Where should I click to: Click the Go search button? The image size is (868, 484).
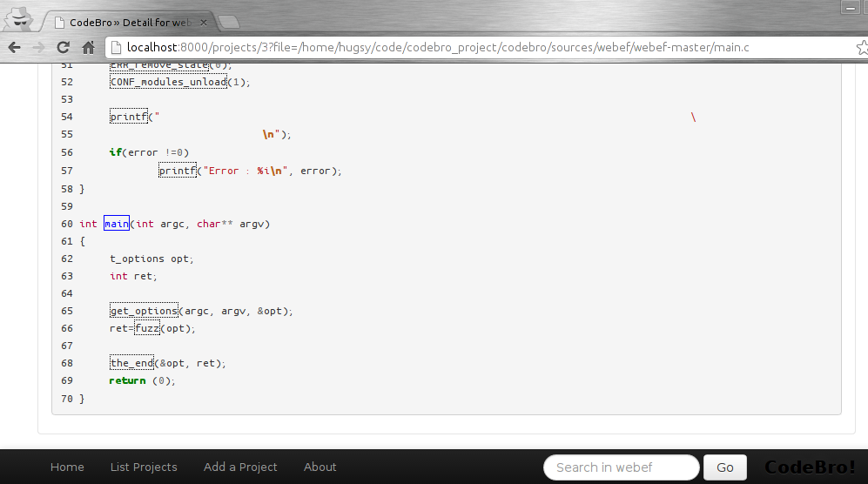[725, 467]
